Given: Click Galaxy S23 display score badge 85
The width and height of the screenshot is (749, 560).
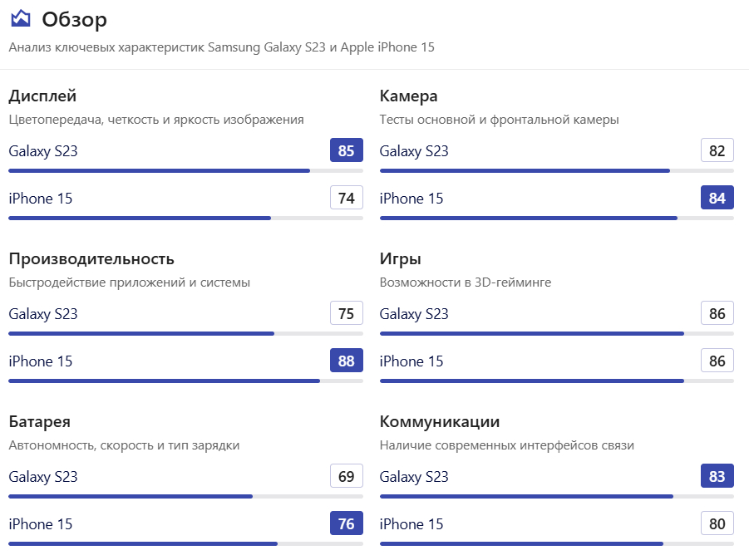Looking at the screenshot, I should (x=347, y=151).
